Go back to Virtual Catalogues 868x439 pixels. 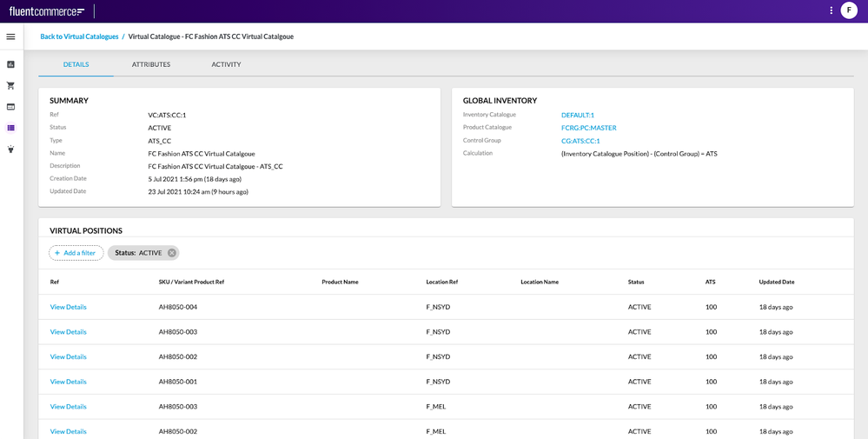coord(79,37)
